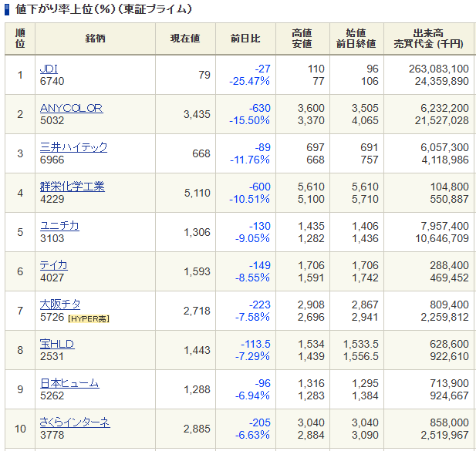Click the 大阪チタ stock link

[x=59, y=305]
